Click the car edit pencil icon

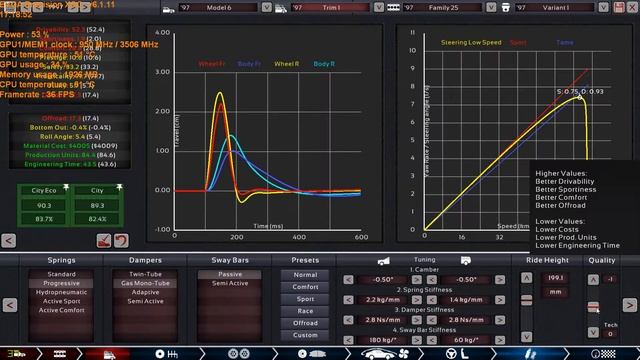click(x=104, y=240)
